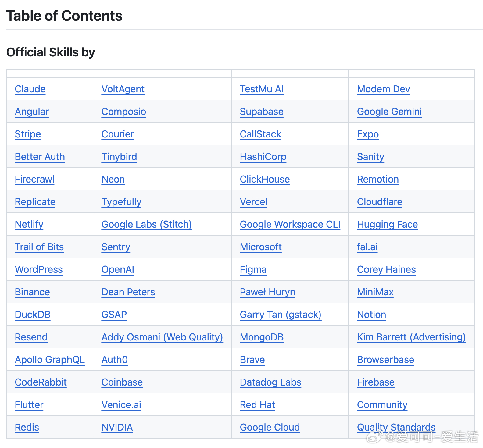Select the Stripe link
This screenshot has width=483, height=448.
tap(28, 134)
